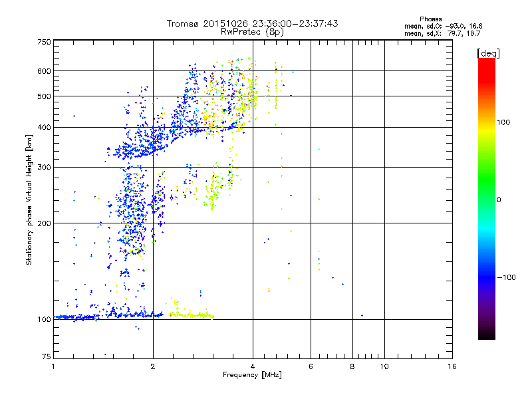
Task: Click the yellow-green trace just above 100 km
Action: (x=192, y=315)
